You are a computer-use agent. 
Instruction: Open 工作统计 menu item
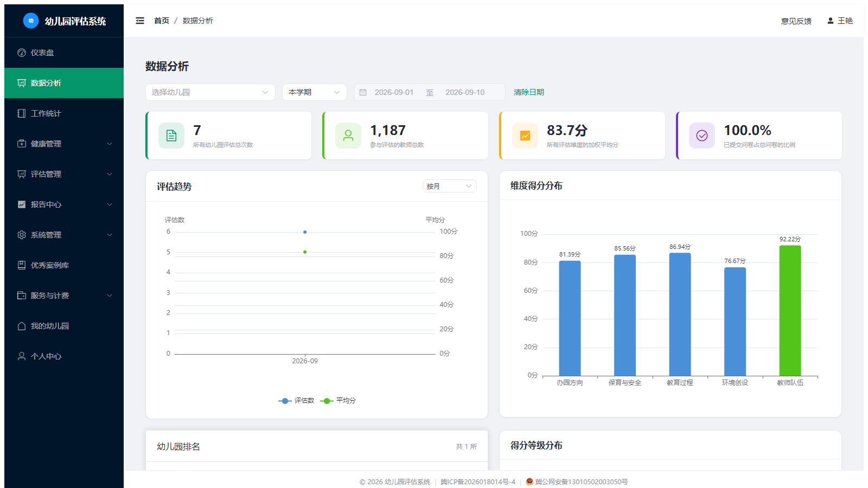click(64, 113)
